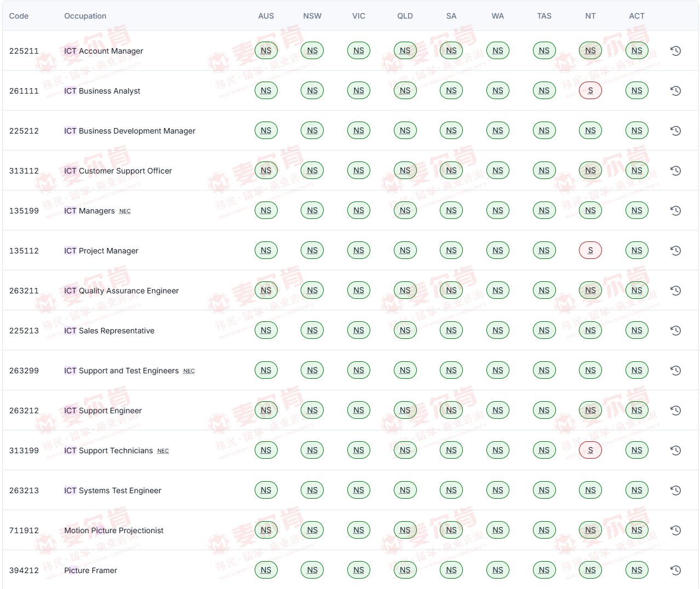The image size is (700, 589).
Task: Open history for ICT Account Manager row
Action: click(675, 51)
